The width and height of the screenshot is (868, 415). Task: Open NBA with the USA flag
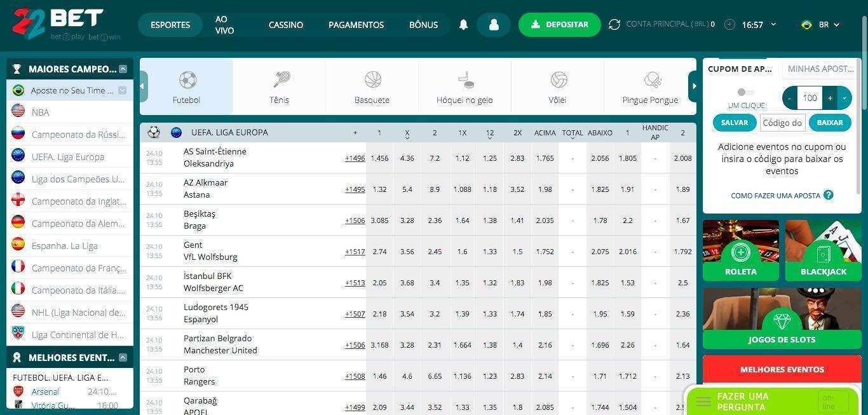point(70,112)
